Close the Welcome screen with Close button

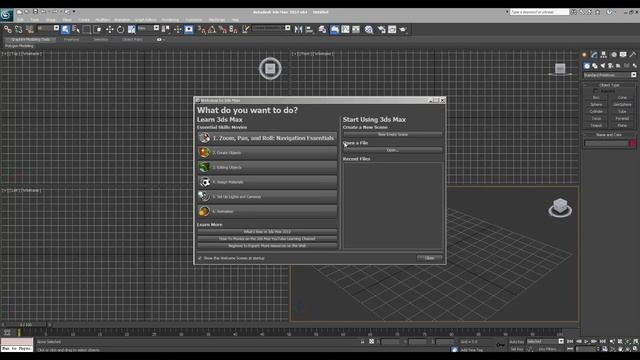[430, 258]
